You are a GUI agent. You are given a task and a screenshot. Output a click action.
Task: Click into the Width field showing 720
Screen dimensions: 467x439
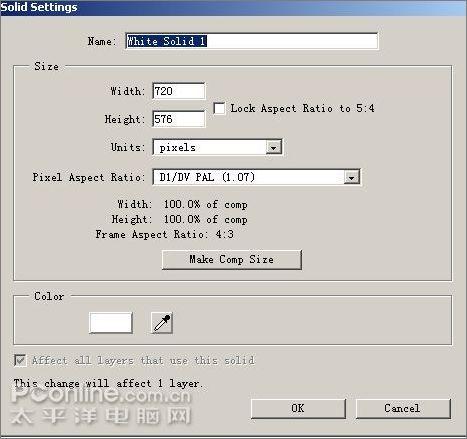179,91
